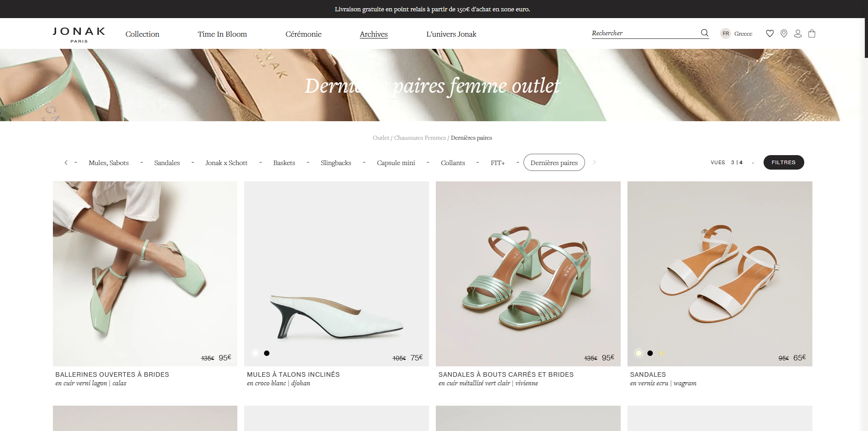Click the JONAK Paris logo
Viewport: 868px width, 431px height.
[79, 34]
